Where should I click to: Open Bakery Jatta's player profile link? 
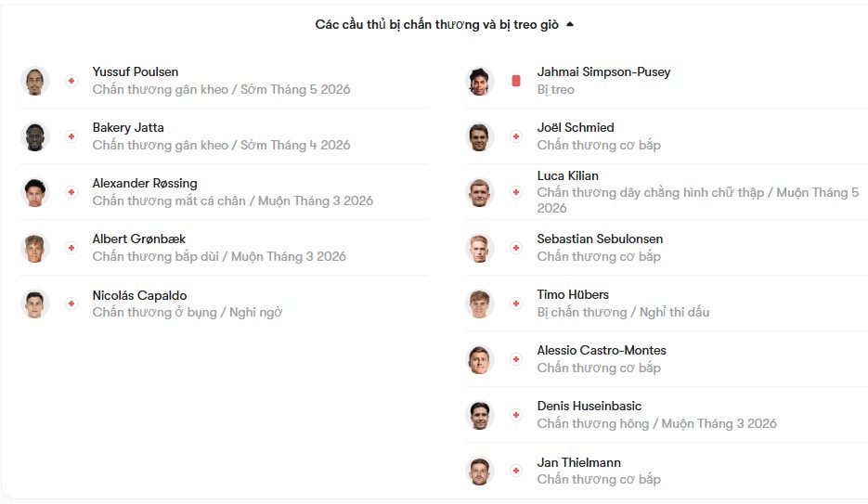(128, 127)
